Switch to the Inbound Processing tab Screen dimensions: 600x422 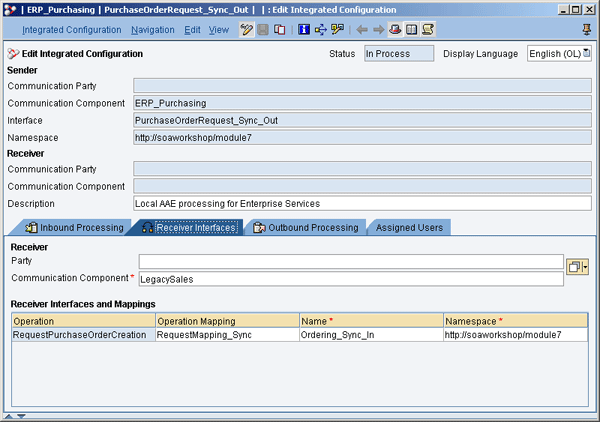pos(74,228)
